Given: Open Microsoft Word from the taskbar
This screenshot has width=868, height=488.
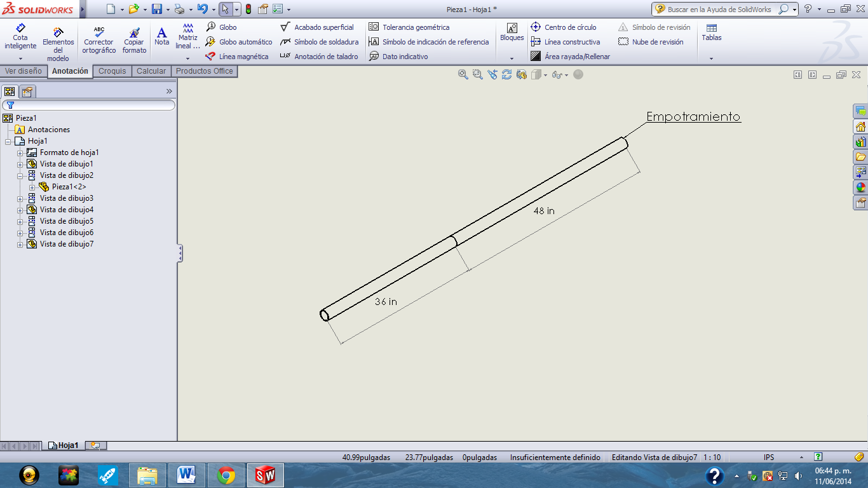Looking at the screenshot, I should 187,475.
